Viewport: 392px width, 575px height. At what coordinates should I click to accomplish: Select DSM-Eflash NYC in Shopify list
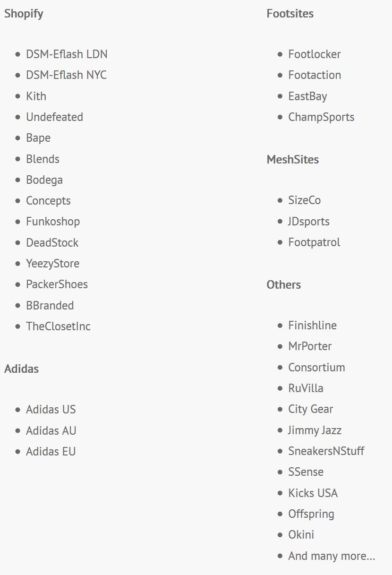(x=66, y=75)
